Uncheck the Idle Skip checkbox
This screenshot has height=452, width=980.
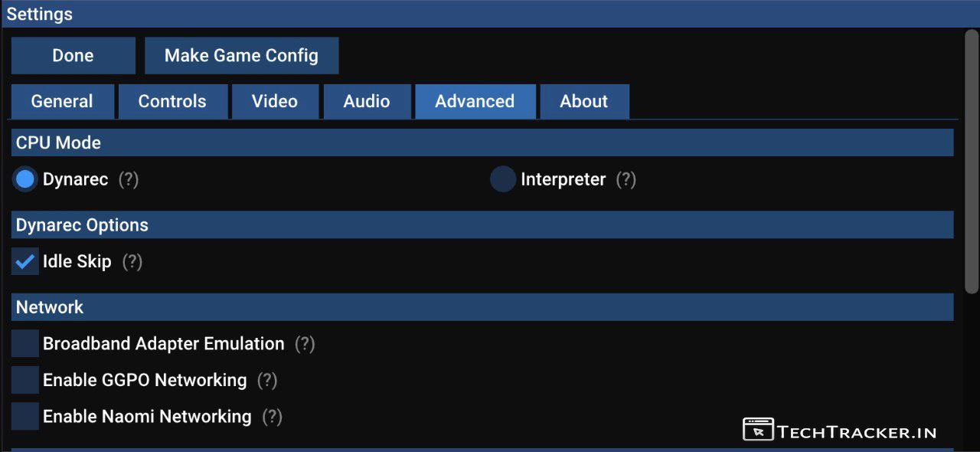pos(25,261)
